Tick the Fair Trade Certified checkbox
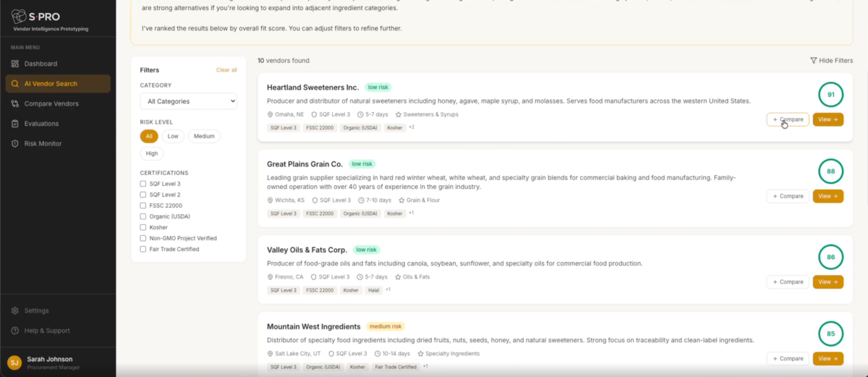The height and width of the screenshot is (377, 868). [143, 249]
